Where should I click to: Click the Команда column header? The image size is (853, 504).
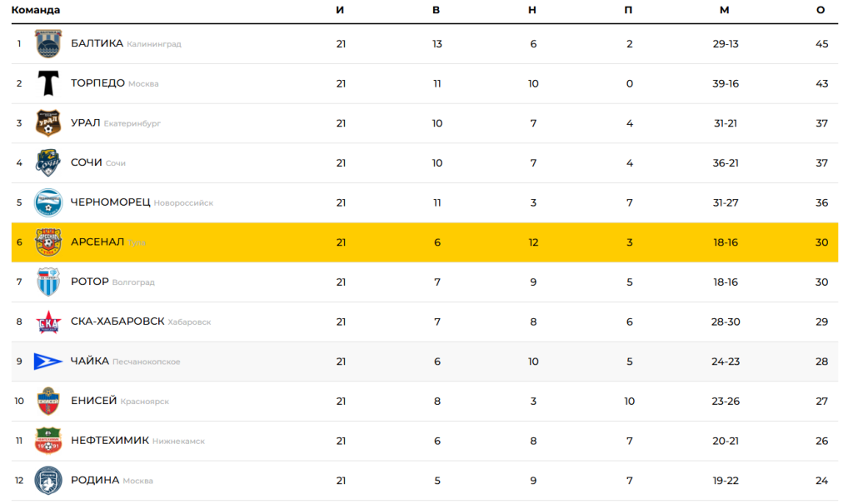coord(36,10)
